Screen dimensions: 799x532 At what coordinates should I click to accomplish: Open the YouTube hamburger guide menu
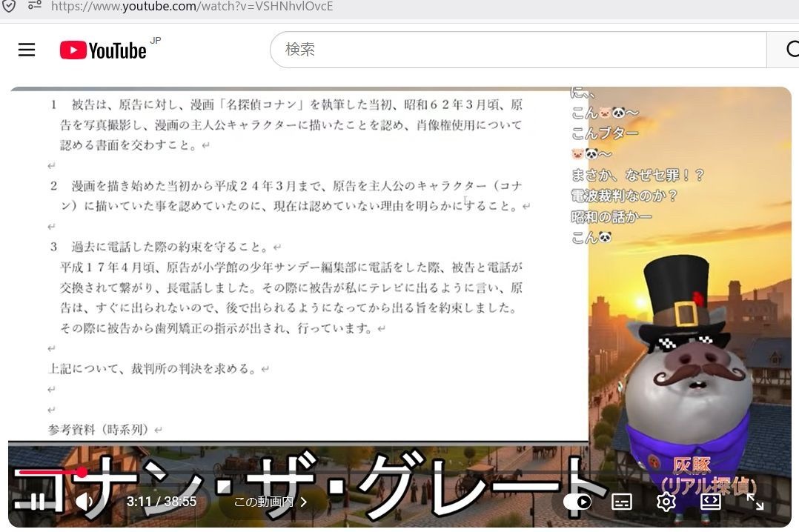(x=27, y=50)
